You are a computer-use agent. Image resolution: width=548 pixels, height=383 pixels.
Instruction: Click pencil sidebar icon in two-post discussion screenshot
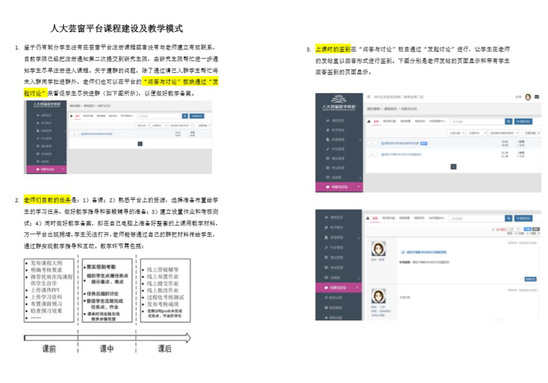(327, 149)
